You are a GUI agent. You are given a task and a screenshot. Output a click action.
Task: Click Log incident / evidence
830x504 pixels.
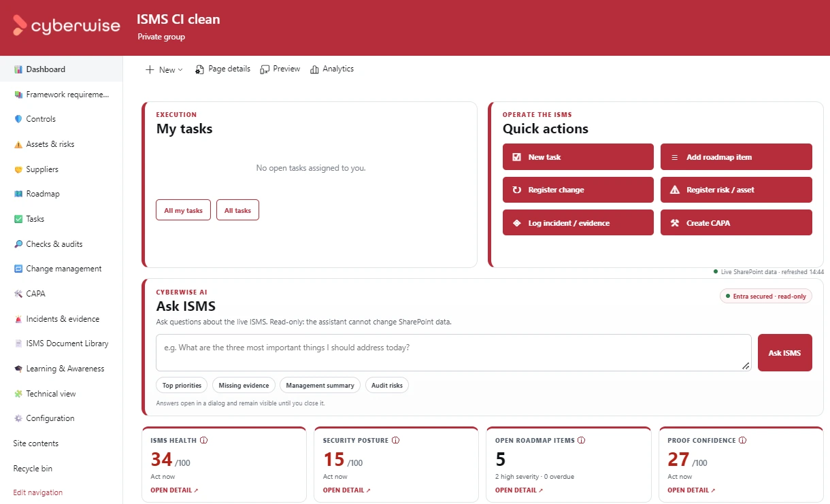(x=578, y=222)
